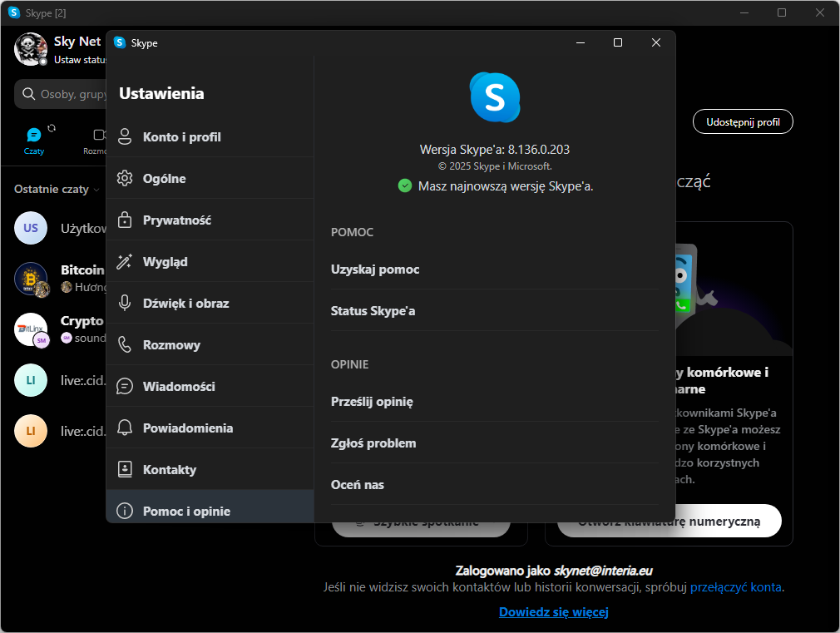
Task: Open Status Skype'a link
Action: click(495, 311)
